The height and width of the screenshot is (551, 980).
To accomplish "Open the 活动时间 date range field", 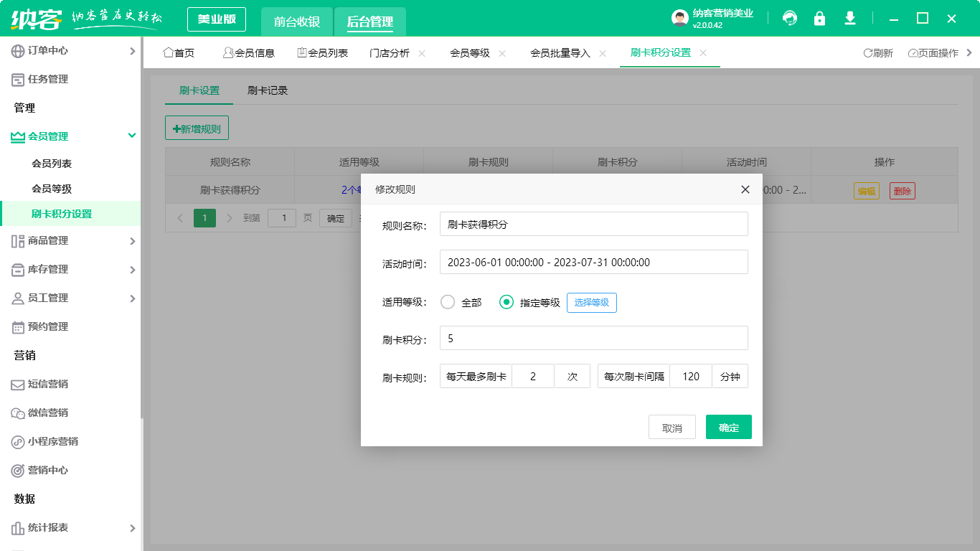I will coord(594,262).
